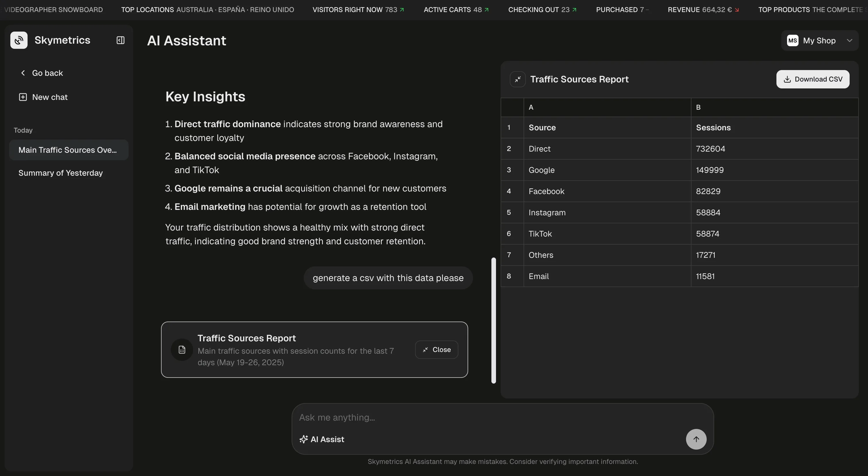Click the send arrow button
The width and height of the screenshot is (868, 476).
point(696,439)
